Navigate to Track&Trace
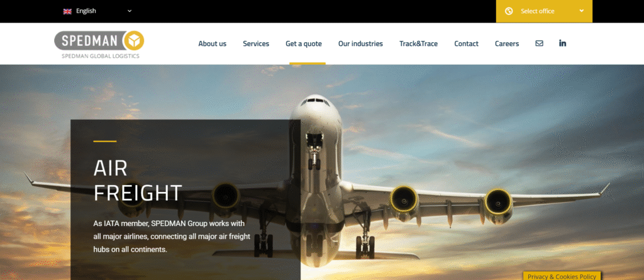 point(418,43)
